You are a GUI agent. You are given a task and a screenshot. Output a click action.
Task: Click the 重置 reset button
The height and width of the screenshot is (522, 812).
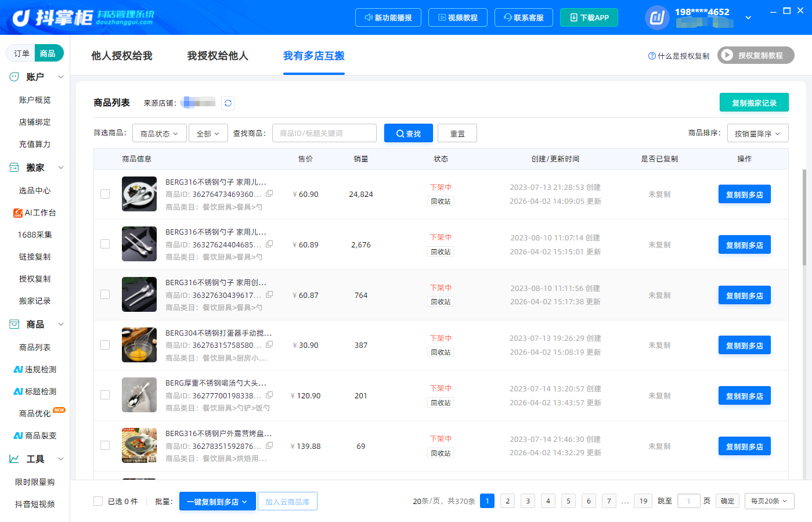(457, 133)
